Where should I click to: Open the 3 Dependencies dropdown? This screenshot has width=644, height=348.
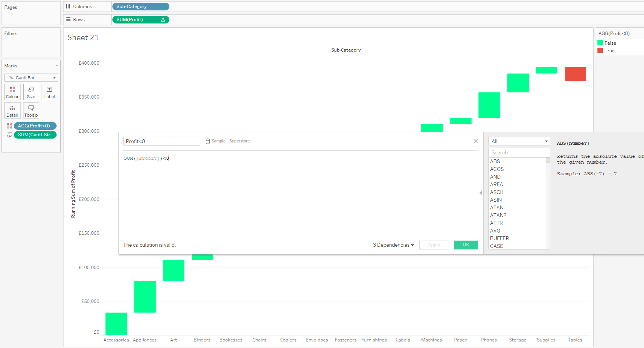click(392, 245)
